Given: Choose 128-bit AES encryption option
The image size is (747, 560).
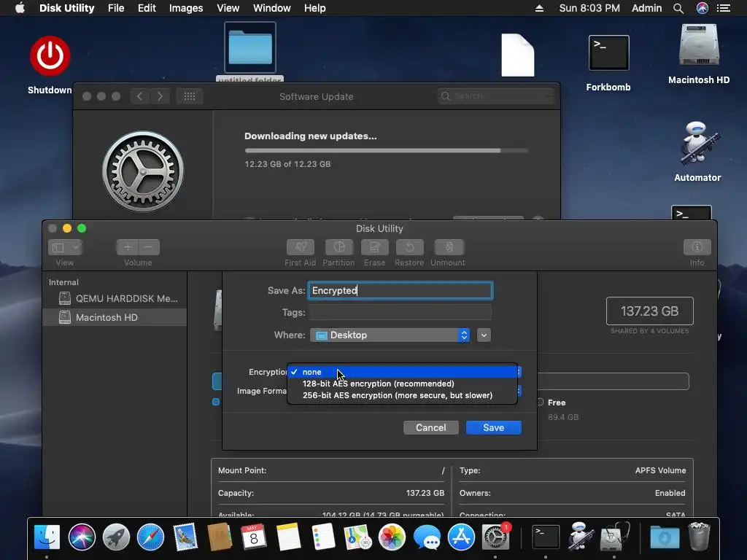Looking at the screenshot, I should coord(403,384).
